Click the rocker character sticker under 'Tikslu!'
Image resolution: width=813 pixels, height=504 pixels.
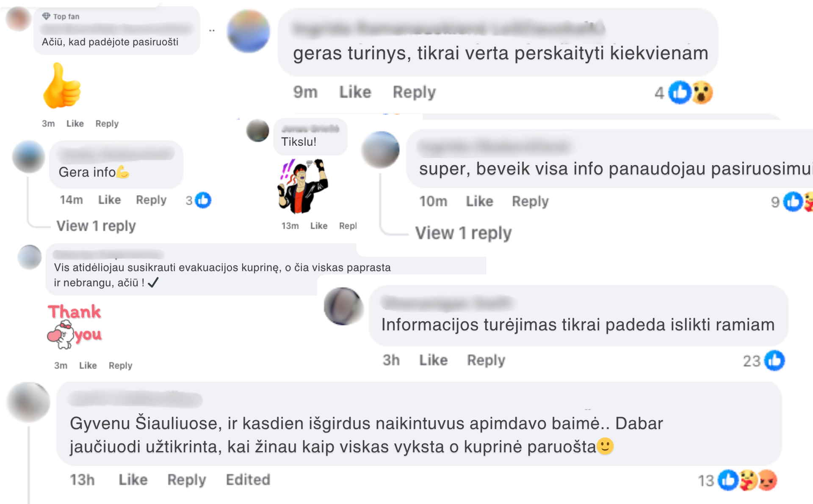302,186
